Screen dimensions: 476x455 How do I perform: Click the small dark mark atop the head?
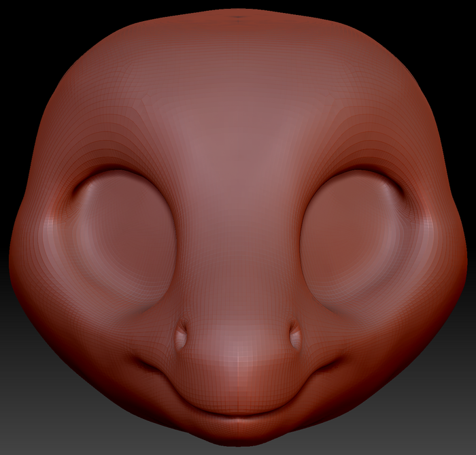239,18
